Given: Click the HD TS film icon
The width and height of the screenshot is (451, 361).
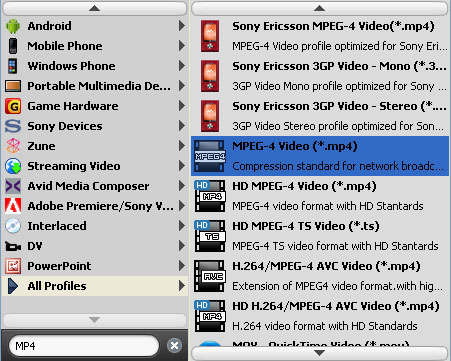Looking at the screenshot, I should tap(210, 236).
